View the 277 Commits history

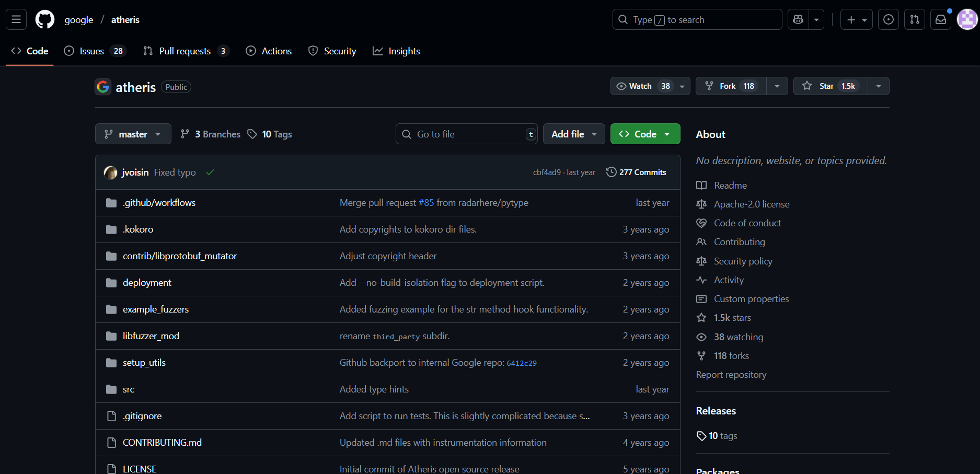tap(636, 172)
